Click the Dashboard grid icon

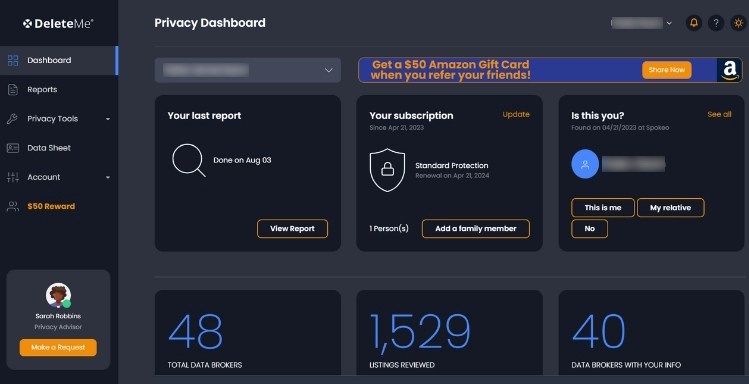click(x=13, y=60)
